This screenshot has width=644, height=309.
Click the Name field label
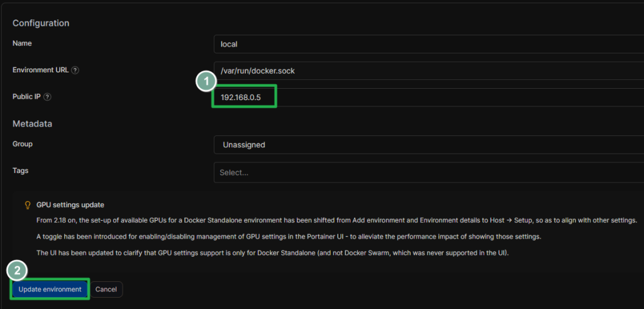click(x=22, y=43)
